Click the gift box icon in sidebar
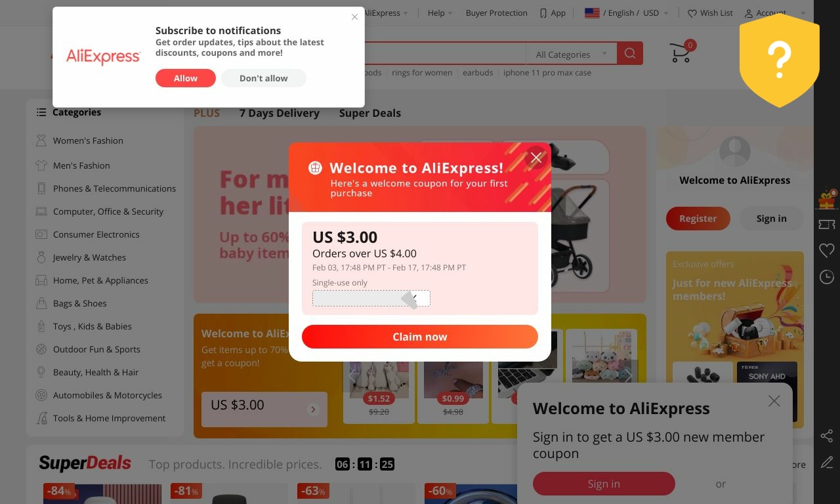This screenshot has width=840, height=504. click(x=827, y=199)
